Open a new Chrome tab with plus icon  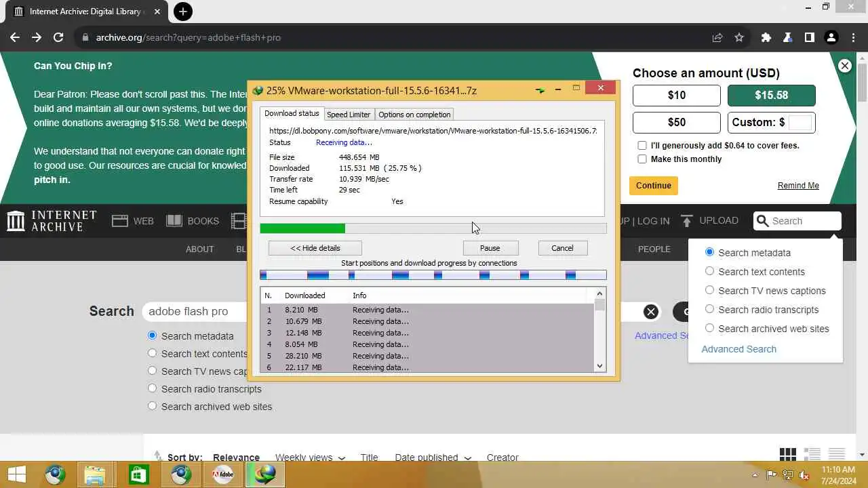pyautogui.click(x=182, y=12)
